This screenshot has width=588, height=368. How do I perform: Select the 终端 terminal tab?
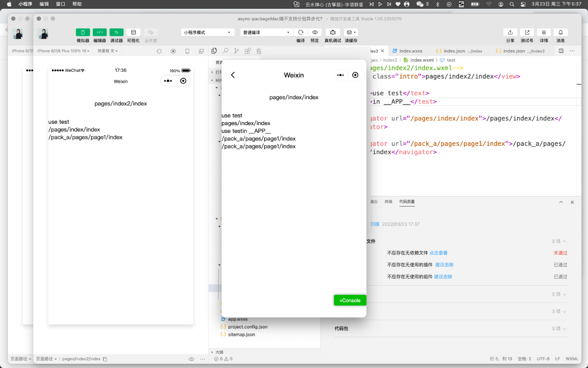389,201
